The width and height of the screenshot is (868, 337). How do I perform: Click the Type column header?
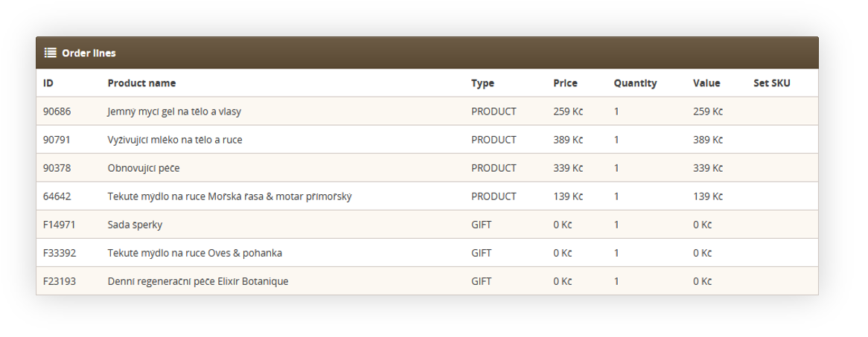coord(482,83)
